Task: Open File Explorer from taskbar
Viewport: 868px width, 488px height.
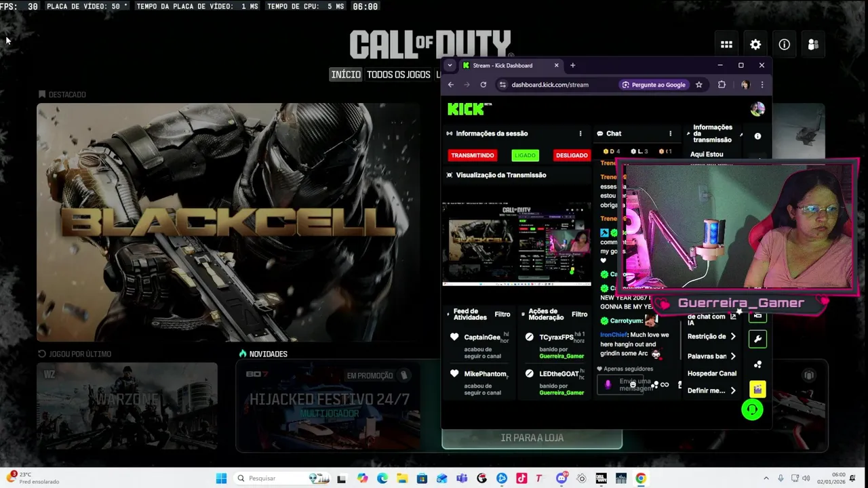Action: pos(402,479)
